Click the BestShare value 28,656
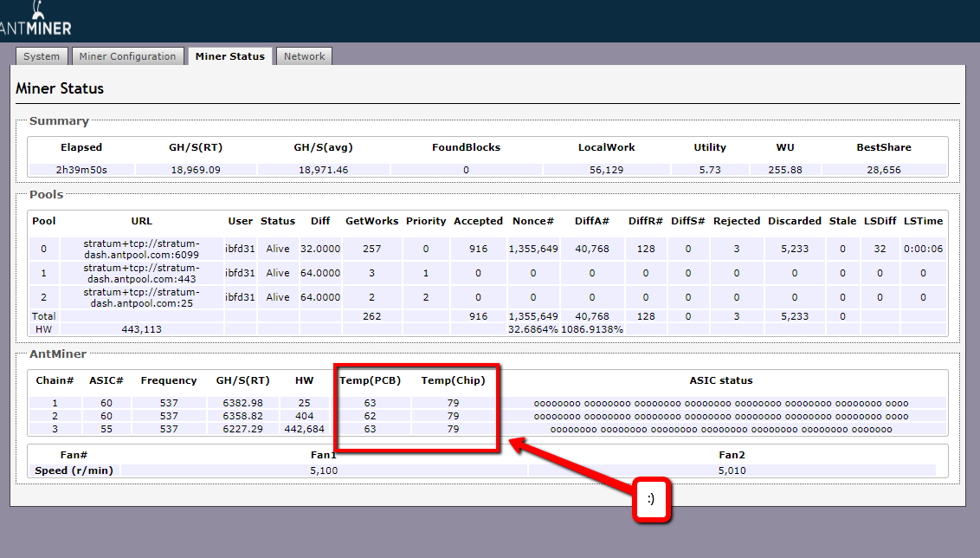This screenshot has height=558, width=980. [883, 170]
